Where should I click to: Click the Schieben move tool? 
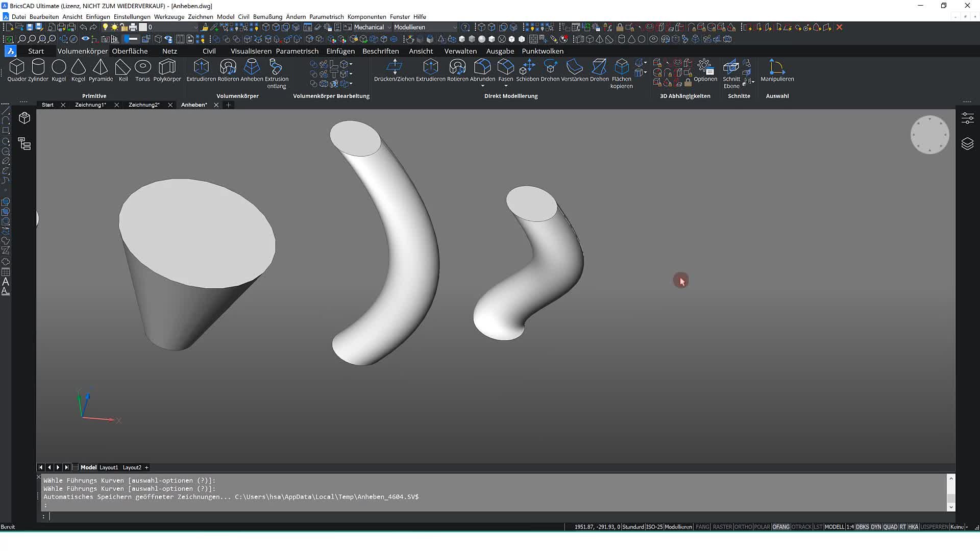click(527, 70)
